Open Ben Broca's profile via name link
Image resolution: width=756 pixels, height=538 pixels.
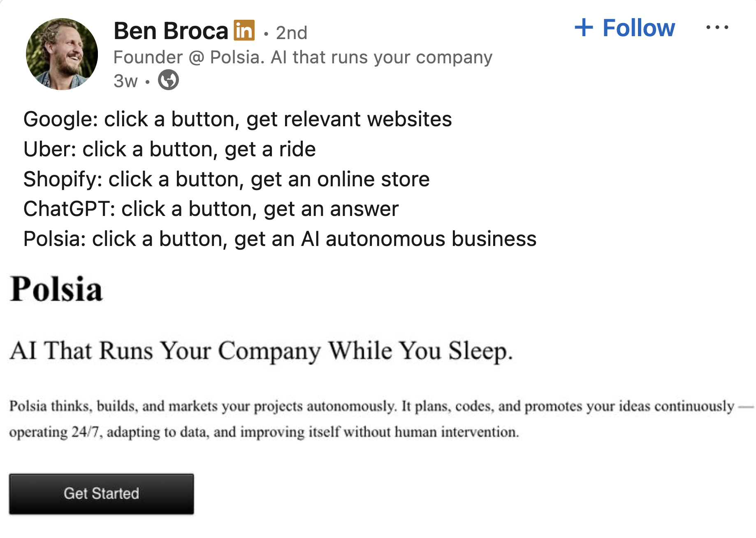tap(170, 29)
